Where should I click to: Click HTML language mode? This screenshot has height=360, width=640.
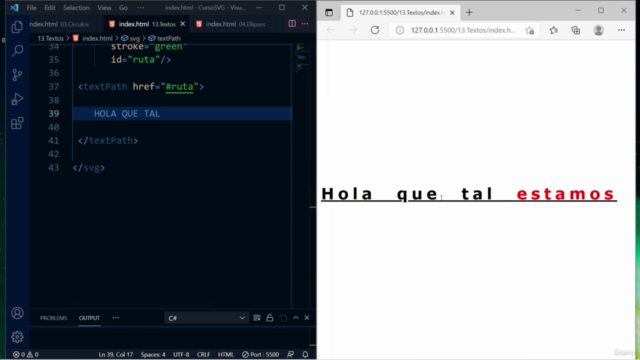(226, 354)
